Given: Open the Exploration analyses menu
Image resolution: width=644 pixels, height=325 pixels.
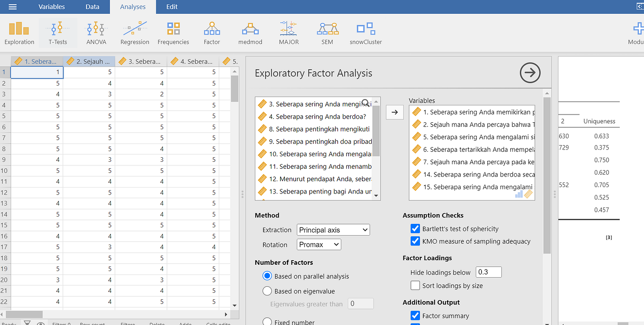Looking at the screenshot, I should (19, 33).
